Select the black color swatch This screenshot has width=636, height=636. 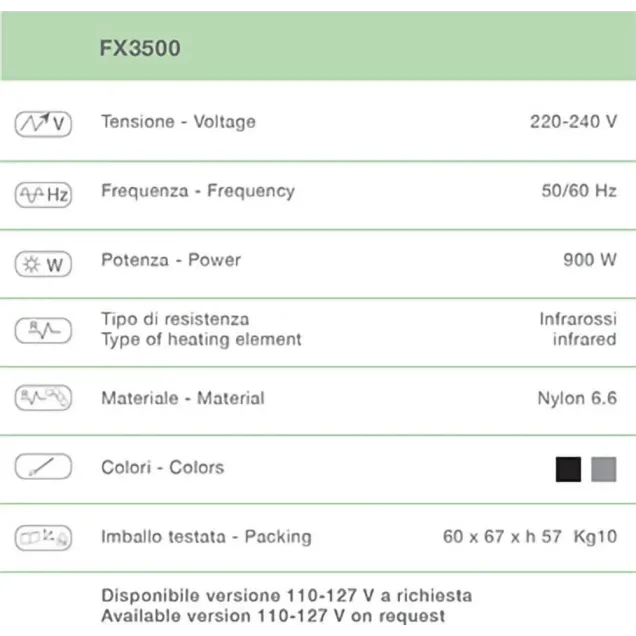pos(568,469)
